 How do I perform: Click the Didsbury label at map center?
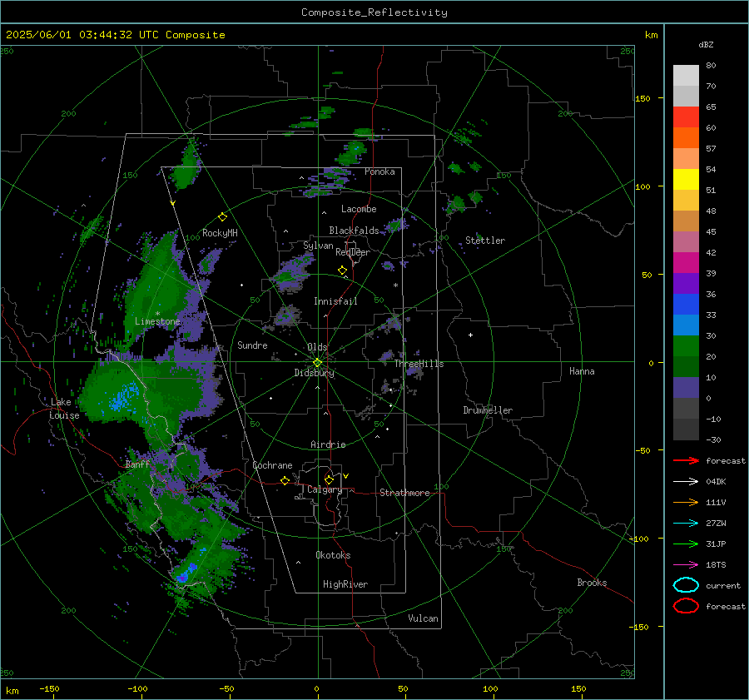314,373
